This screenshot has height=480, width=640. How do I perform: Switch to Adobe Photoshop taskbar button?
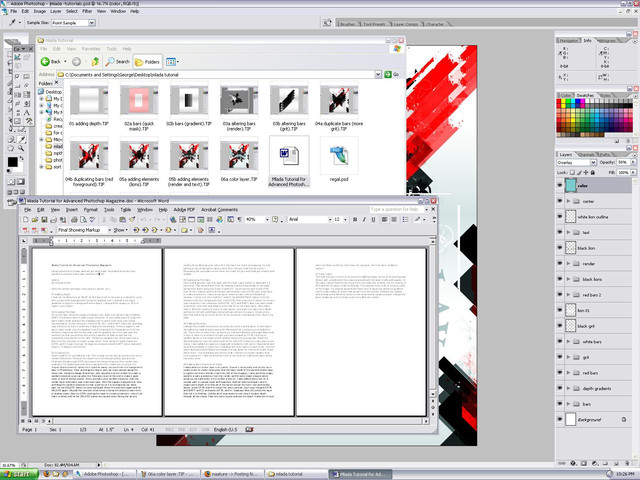104,474
